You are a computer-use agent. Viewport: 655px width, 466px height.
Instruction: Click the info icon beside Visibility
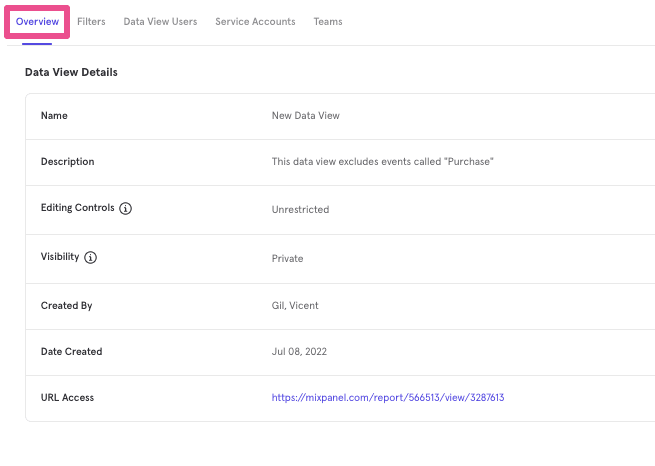(91, 258)
